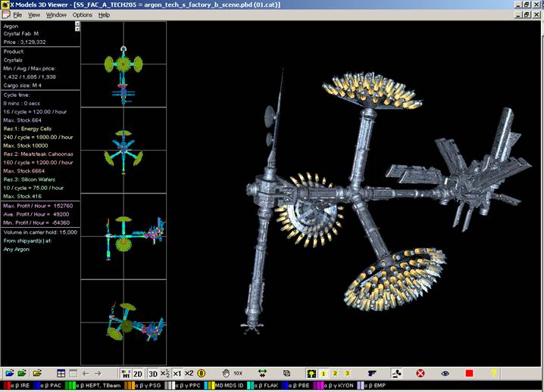Click the top station view thumbnail
544x392 pixels.
tap(123, 64)
